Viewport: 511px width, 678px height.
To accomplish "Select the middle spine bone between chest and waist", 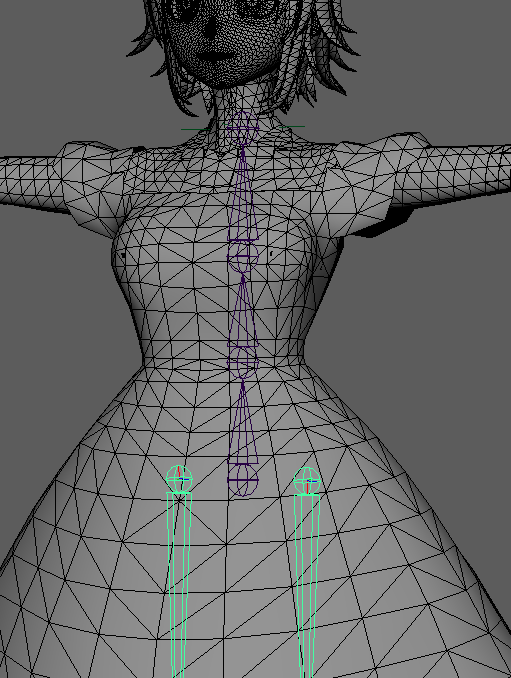I will coord(243,311).
